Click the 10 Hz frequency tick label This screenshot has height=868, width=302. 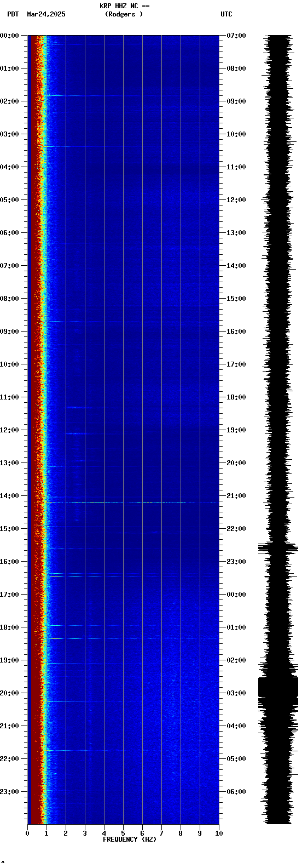(219, 833)
